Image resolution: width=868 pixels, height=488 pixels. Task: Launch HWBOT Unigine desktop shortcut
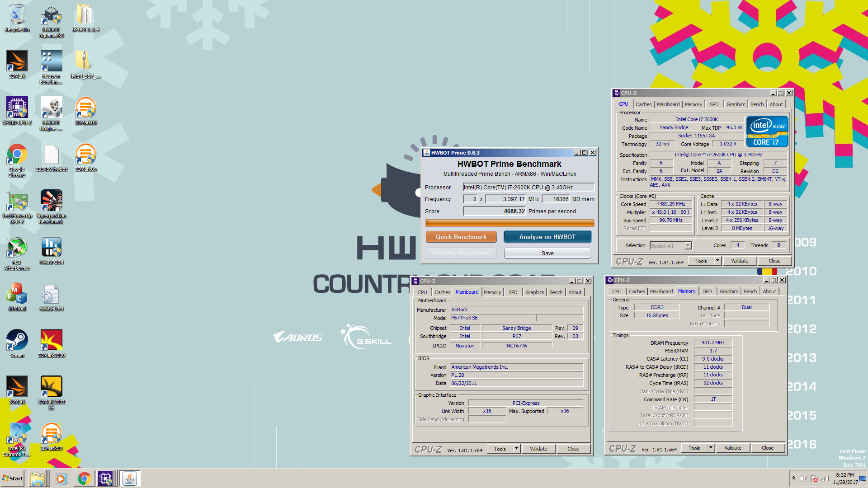(x=51, y=114)
